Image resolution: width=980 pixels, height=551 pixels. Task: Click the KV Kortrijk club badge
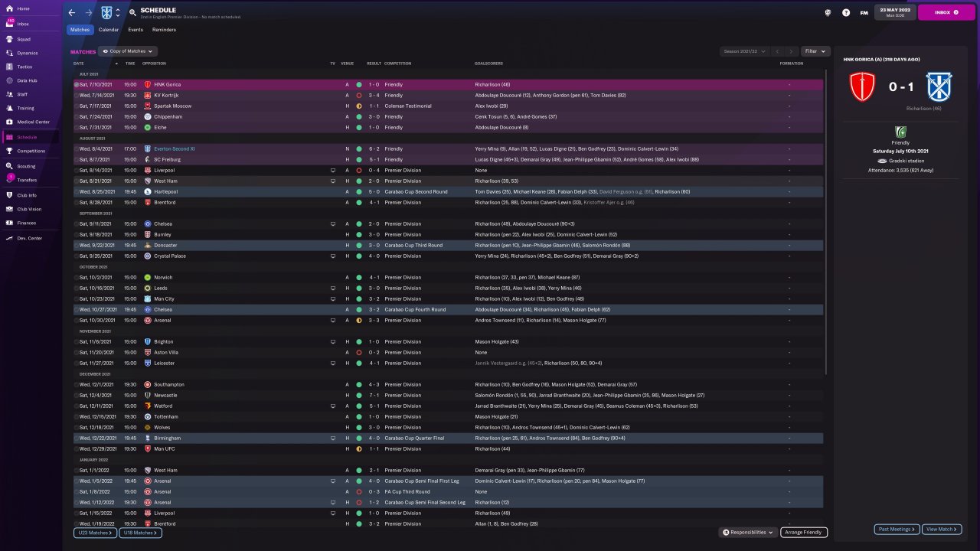coord(147,95)
